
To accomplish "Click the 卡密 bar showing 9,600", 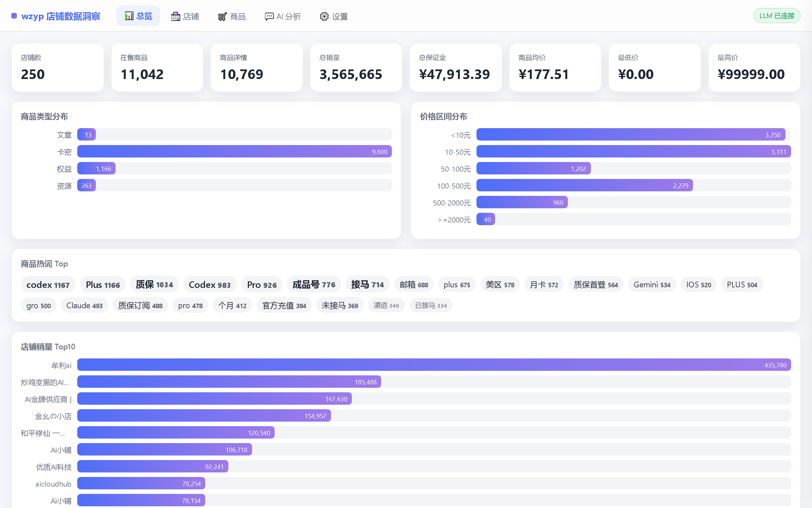I will (x=234, y=152).
